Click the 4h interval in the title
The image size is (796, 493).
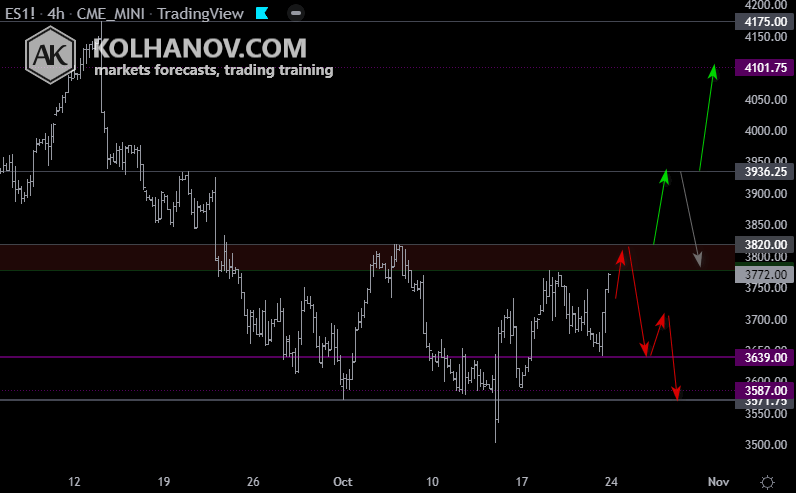(56, 14)
